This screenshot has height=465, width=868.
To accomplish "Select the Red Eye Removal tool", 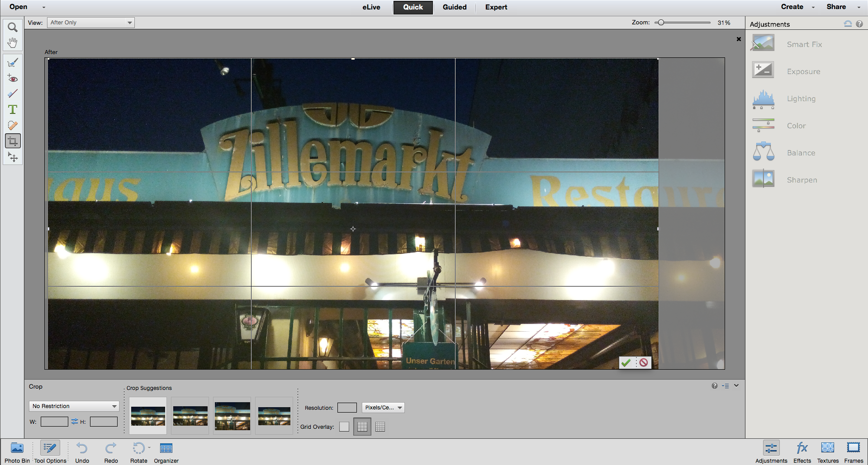I will 13,78.
